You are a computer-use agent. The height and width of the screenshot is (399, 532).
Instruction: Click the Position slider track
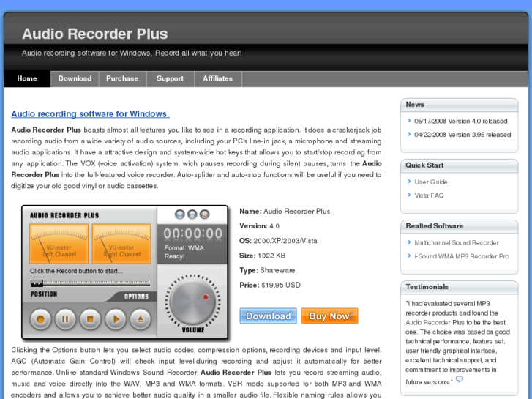(x=90, y=283)
